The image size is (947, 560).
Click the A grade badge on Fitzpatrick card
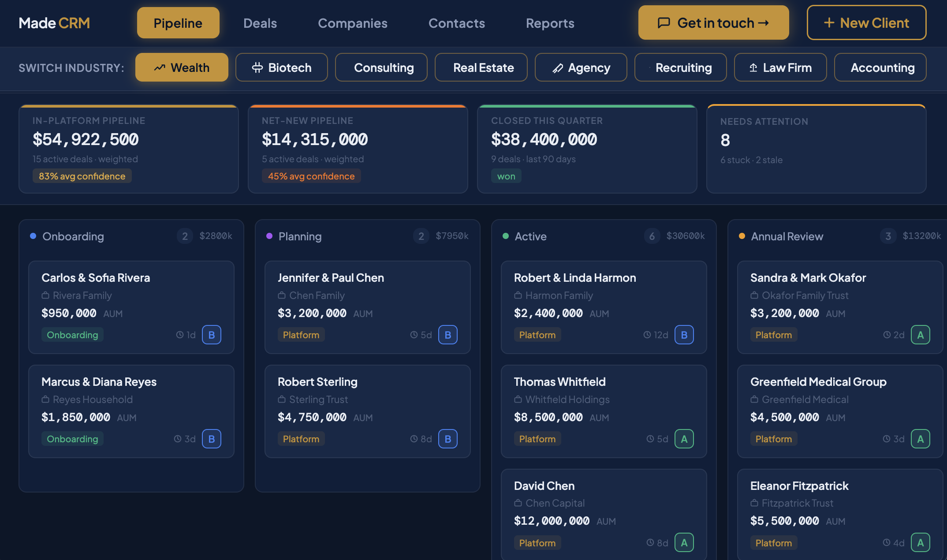click(921, 543)
